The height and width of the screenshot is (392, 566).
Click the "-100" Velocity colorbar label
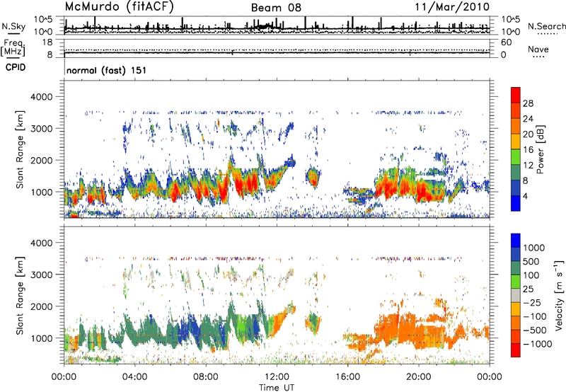(x=534, y=316)
